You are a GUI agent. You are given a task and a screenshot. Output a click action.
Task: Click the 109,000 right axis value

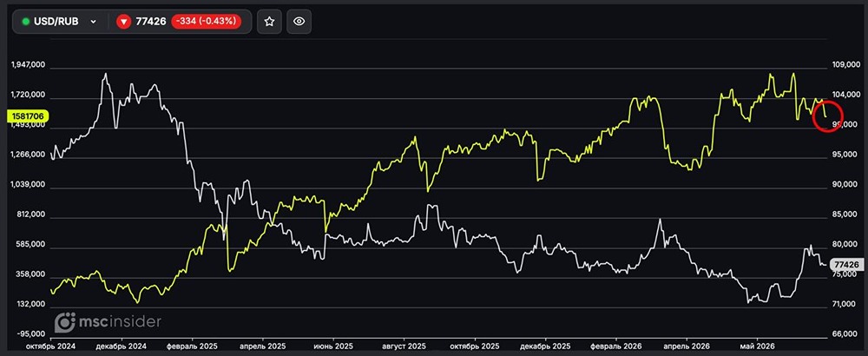click(x=845, y=65)
